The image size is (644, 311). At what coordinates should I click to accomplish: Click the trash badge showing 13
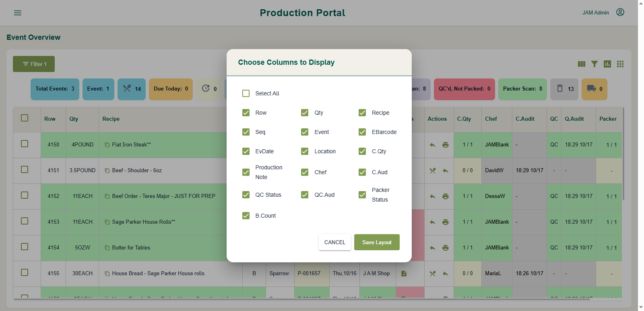pos(565,89)
